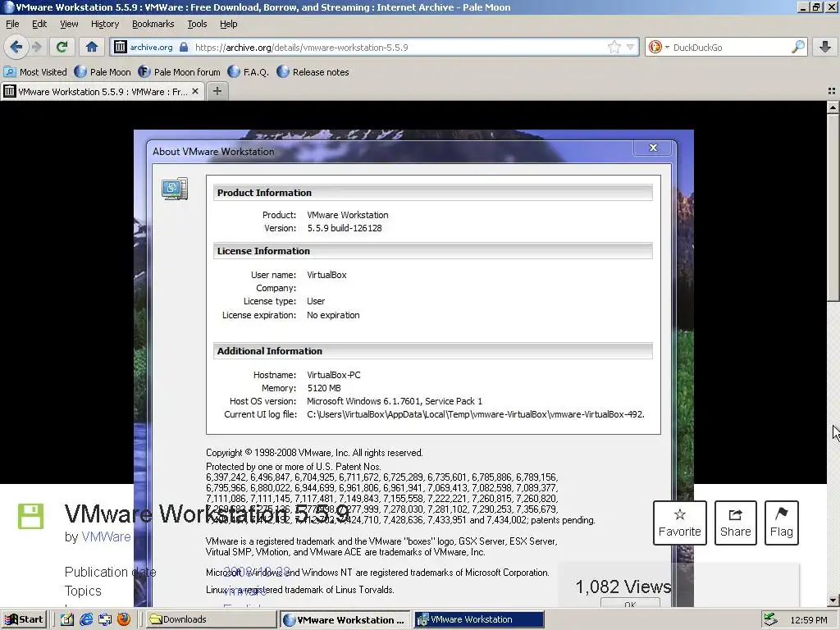Switch to the Downloads taskbar window
Viewport: 840px width, 630px height.
point(210,619)
